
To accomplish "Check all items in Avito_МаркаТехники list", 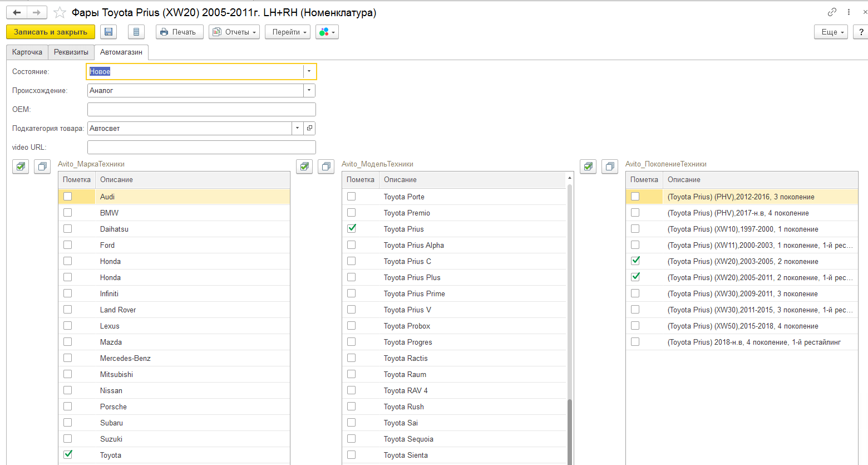I will coord(21,167).
